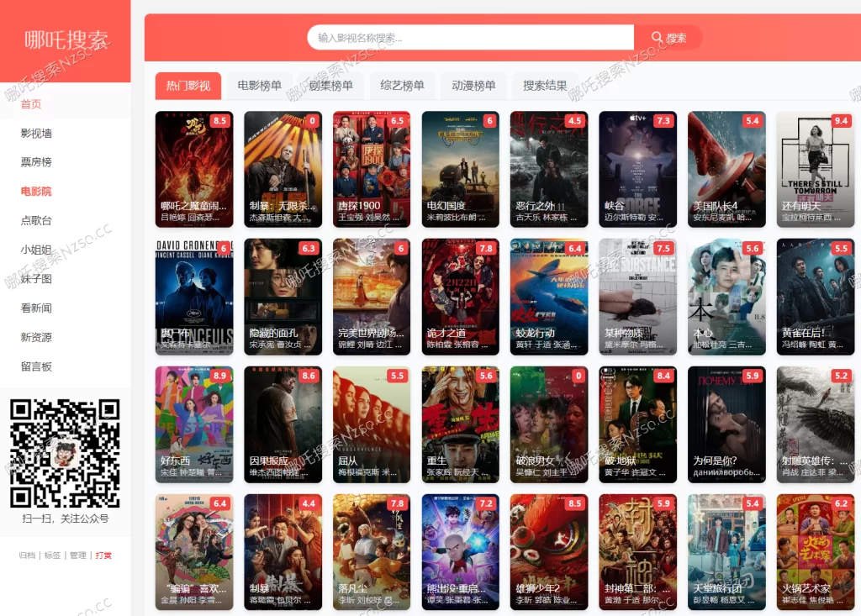Viewport: 861px width, 616px height.
Task: Click the QR code image
Action: [65, 453]
